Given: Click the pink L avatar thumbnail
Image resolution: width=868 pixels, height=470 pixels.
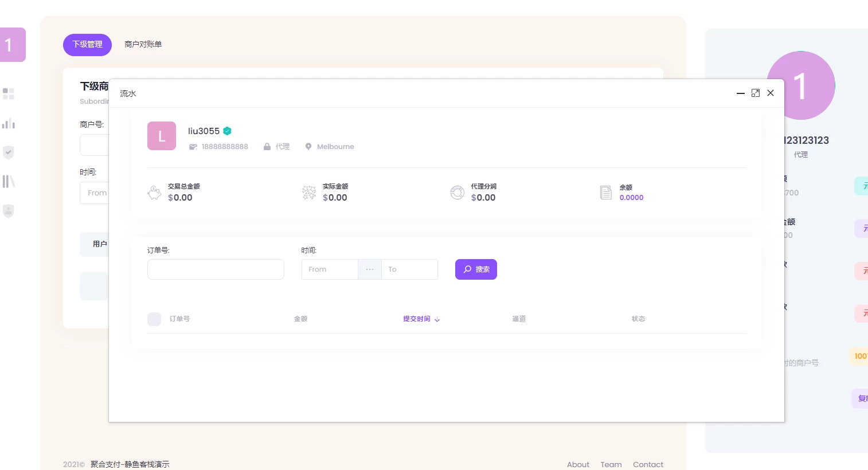Looking at the screenshot, I should tap(162, 136).
